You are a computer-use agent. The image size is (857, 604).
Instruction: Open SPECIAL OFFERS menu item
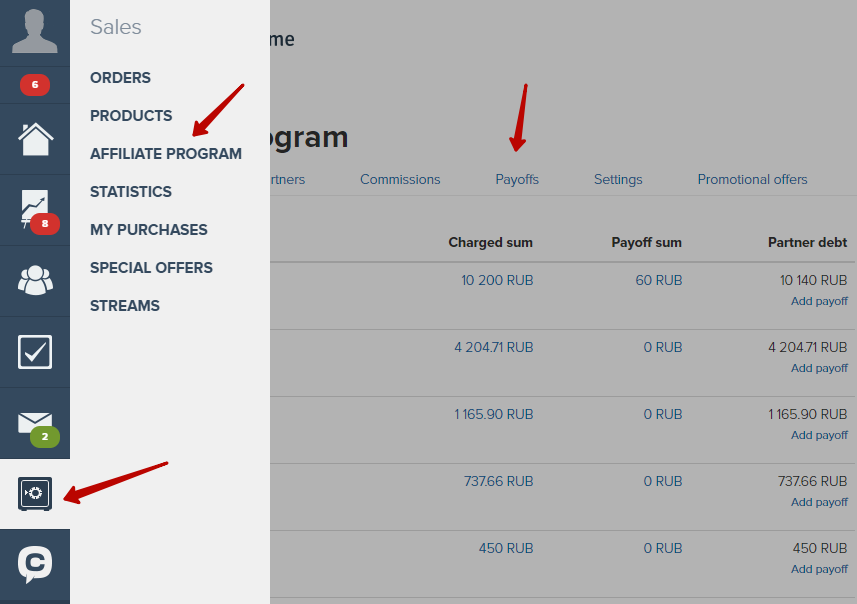point(151,268)
